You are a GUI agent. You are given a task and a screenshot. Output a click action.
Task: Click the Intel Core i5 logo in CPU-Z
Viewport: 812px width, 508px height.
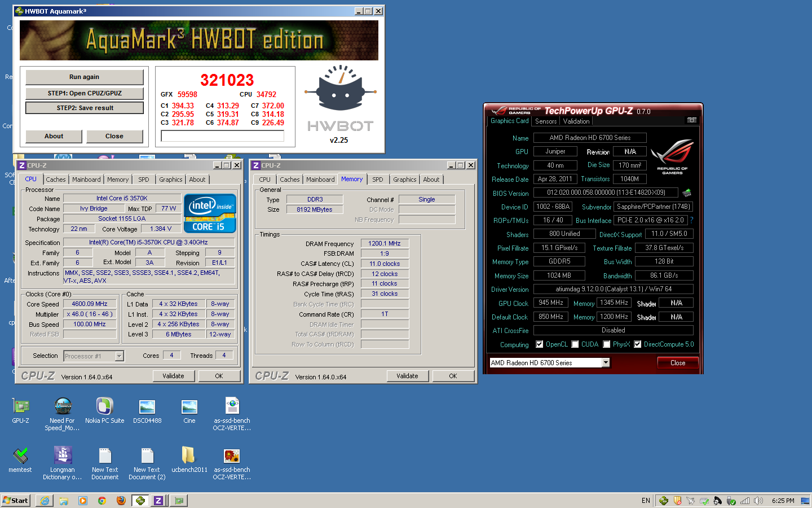[x=210, y=213]
